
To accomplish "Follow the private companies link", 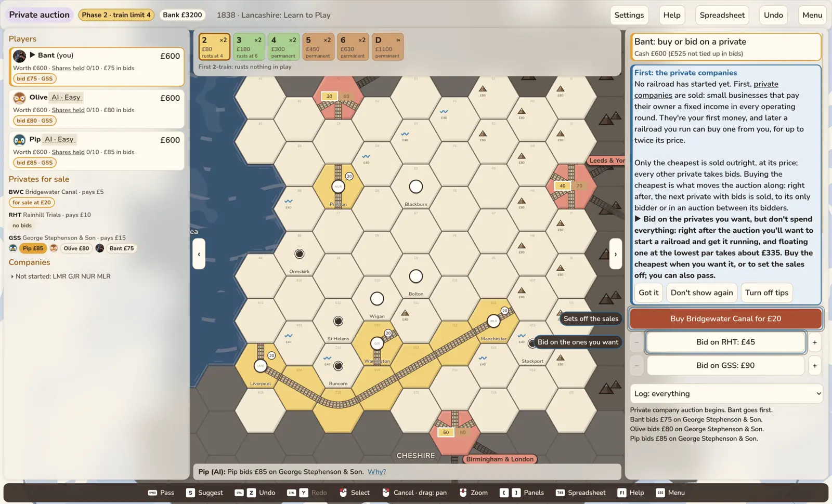I will (706, 90).
